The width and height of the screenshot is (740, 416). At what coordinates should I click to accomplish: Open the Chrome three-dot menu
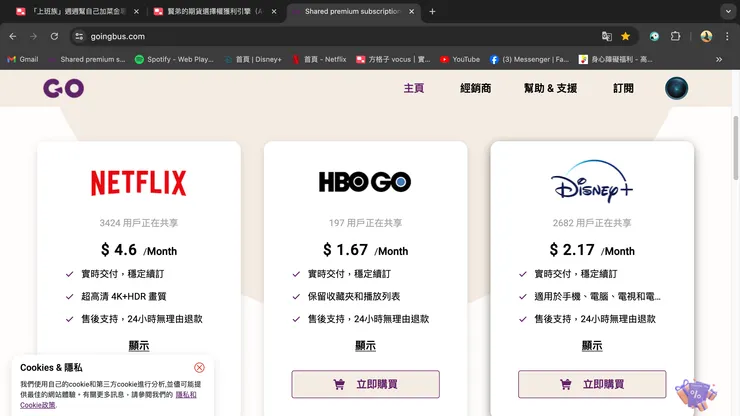pyautogui.click(x=727, y=36)
